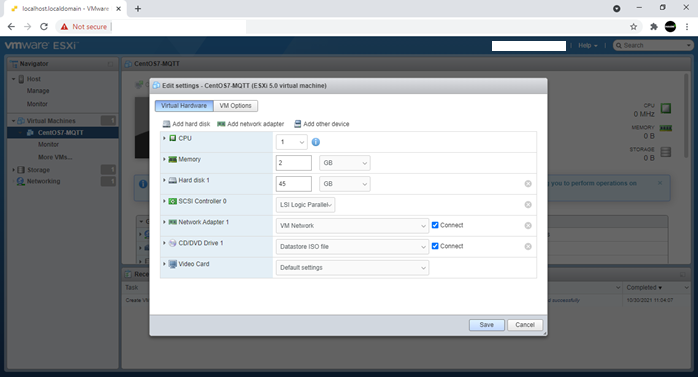Screen dimensions: 698x377
Task: Open the VM Network dropdown
Action: click(x=352, y=226)
